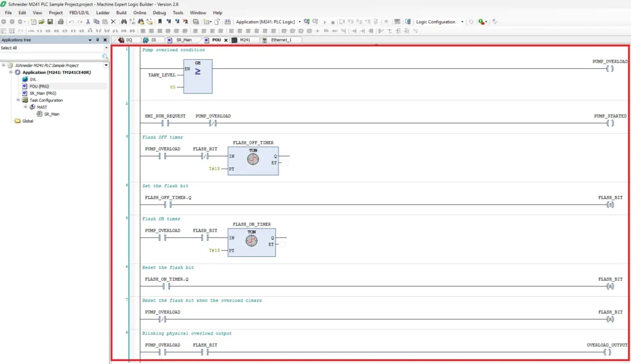Open the Project menu
The image size is (631, 364).
coord(55,13)
